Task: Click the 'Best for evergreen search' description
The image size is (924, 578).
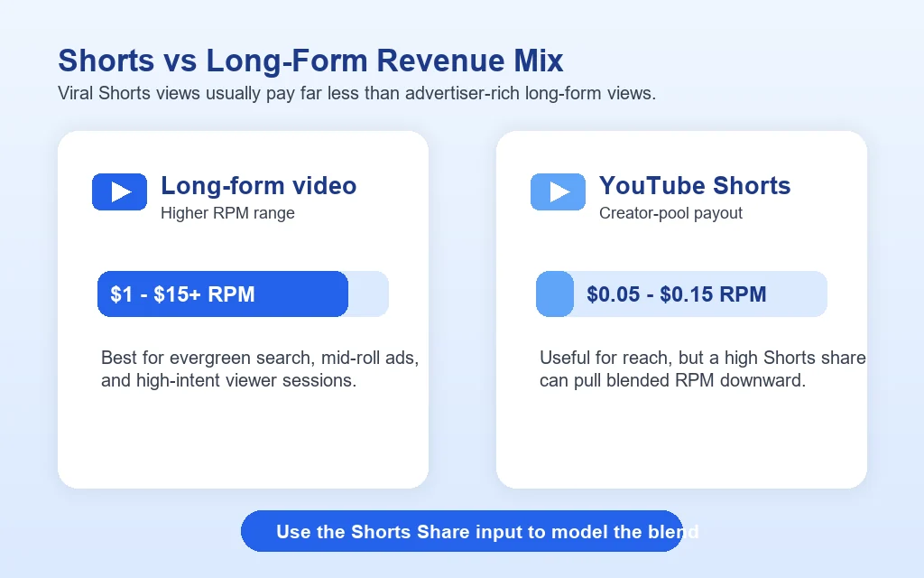Action: (260, 369)
